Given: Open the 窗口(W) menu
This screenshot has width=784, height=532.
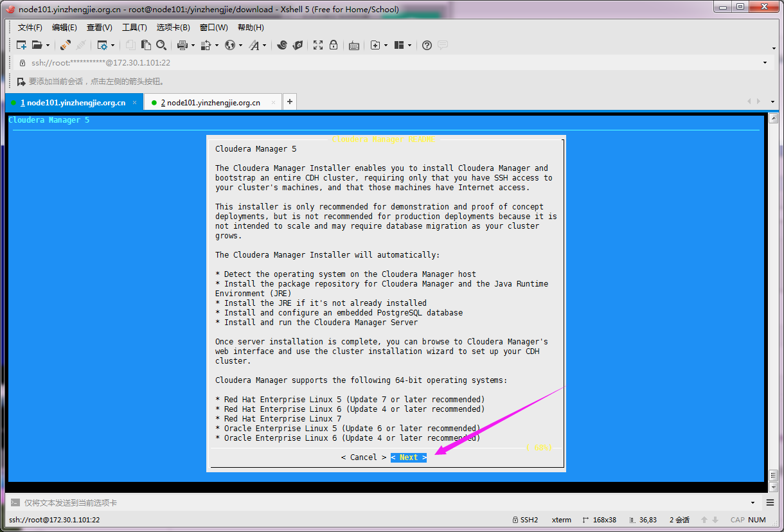Looking at the screenshot, I should coord(214,28).
